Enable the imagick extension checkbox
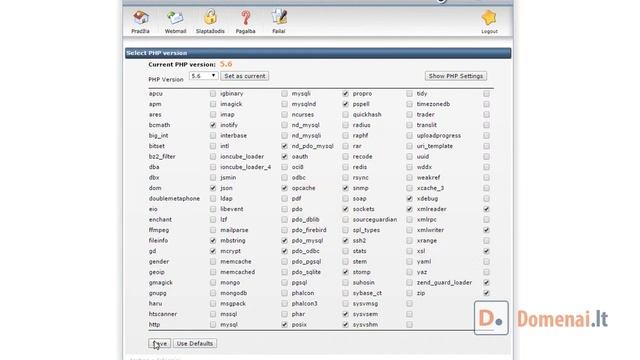The height and width of the screenshot is (360, 640). pyautogui.click(x=284, y=104)
